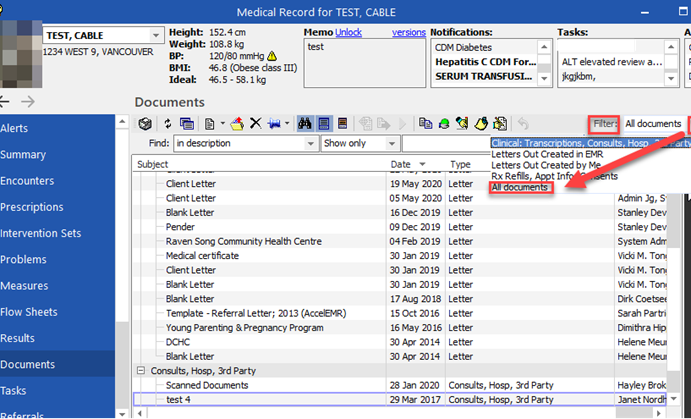Select 'Clinical: Transcriptions, Consults' filter option
Image resolution: width=691 pixels, height=419 pixels.
(591, 143)
